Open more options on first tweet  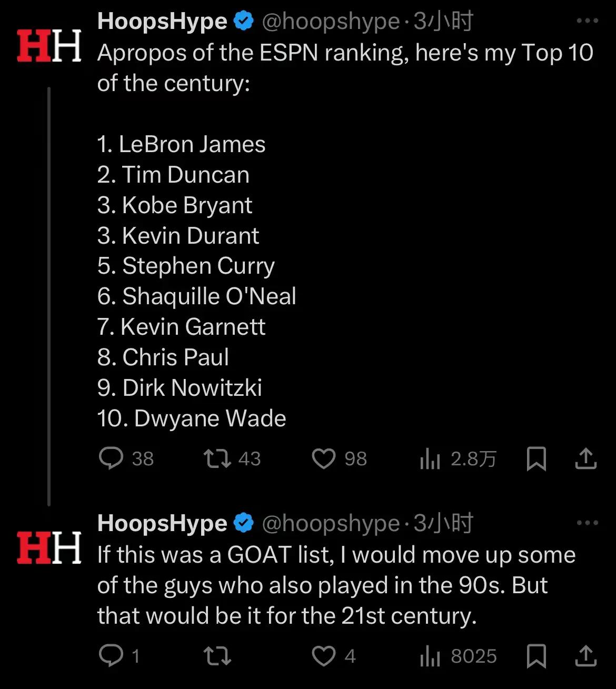588,21
